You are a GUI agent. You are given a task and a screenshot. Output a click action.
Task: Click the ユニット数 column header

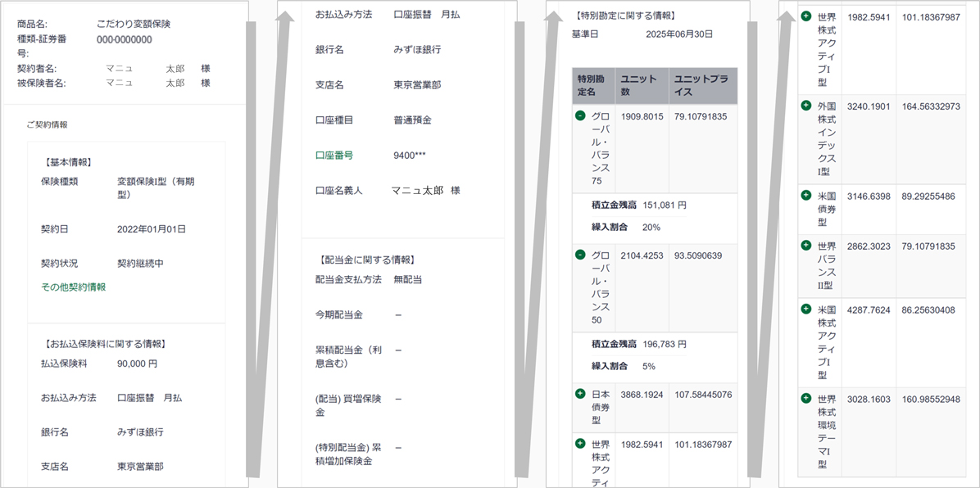642,86
